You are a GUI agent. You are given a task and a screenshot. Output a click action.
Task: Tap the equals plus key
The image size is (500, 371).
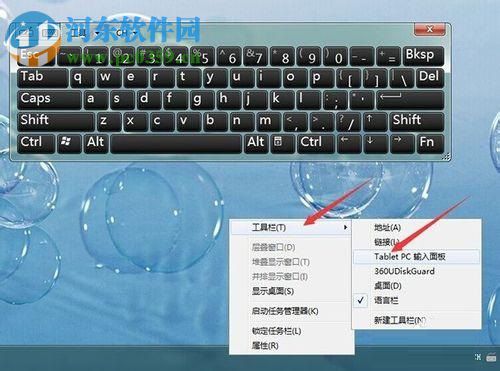(x=389, y=56)
